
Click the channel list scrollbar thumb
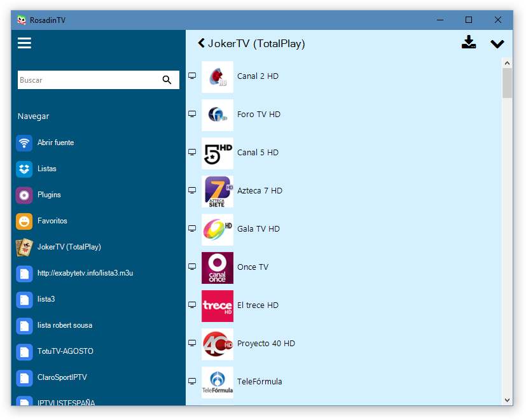pos(507,83)
